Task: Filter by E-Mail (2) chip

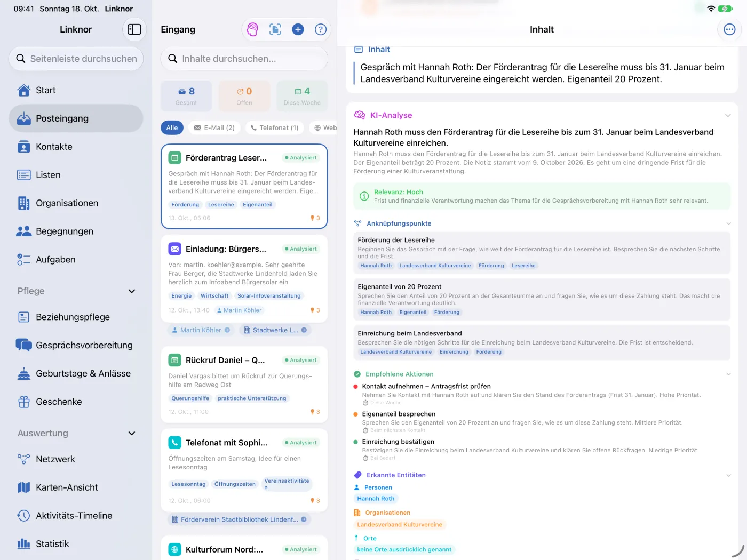Action: 214,127
